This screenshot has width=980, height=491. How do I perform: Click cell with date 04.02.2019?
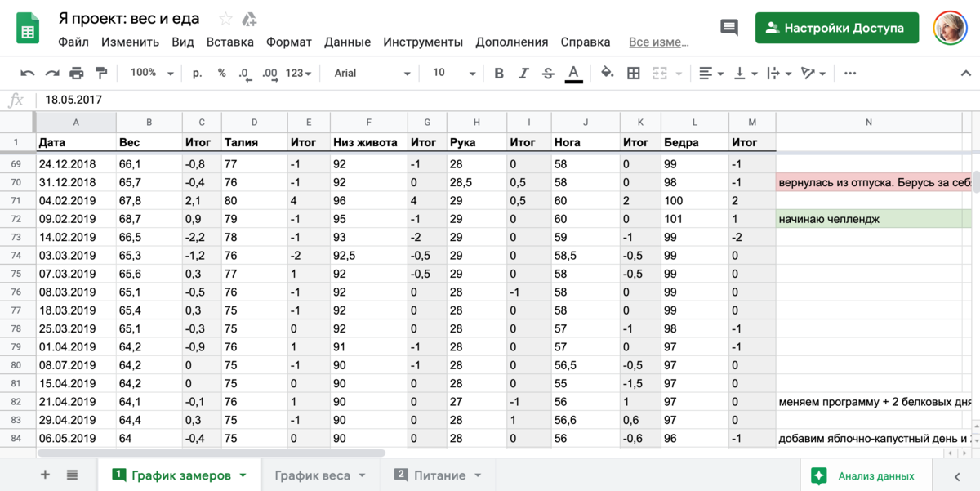click(75, 201)
